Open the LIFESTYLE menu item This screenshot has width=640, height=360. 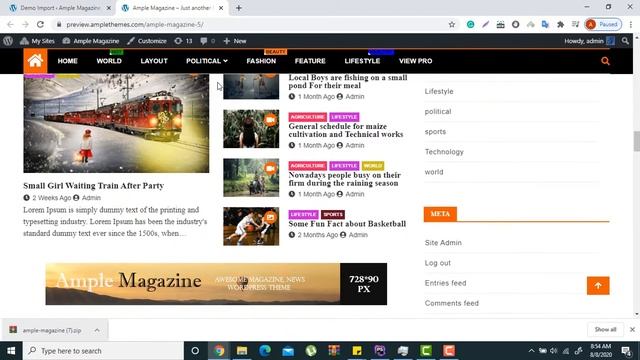pyautogui.click(x=362, y=61)
